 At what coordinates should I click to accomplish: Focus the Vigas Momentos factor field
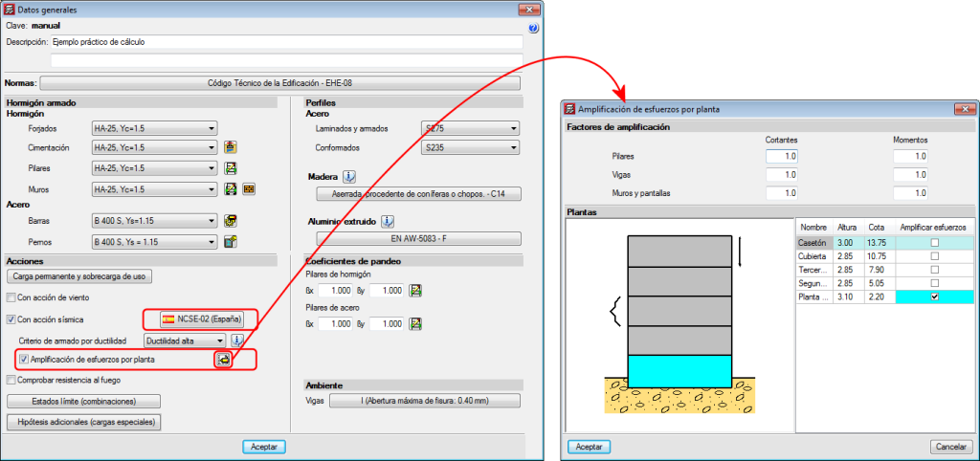(910, 175)
